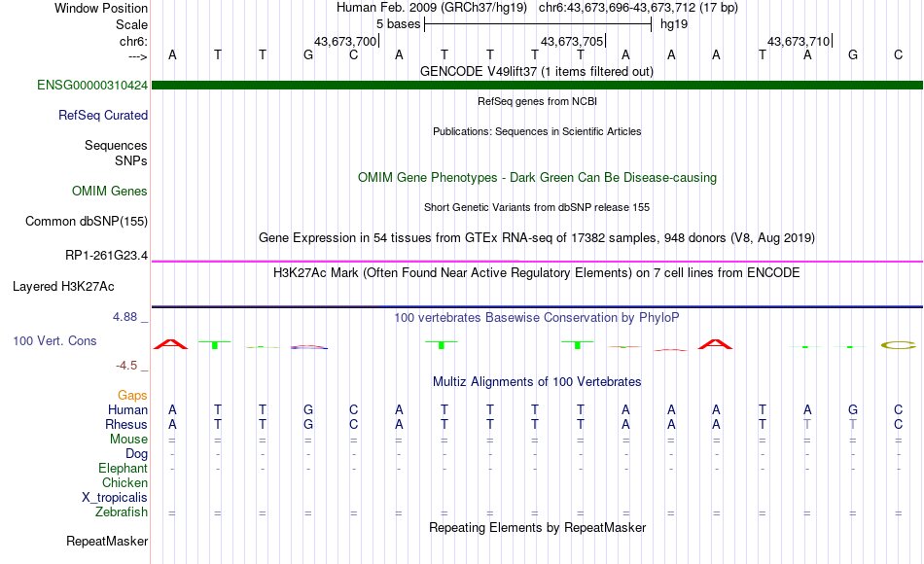Select the Rhesus alignment row label
The width and height of the screenshot is (924, 564).
tap(126, 424)
